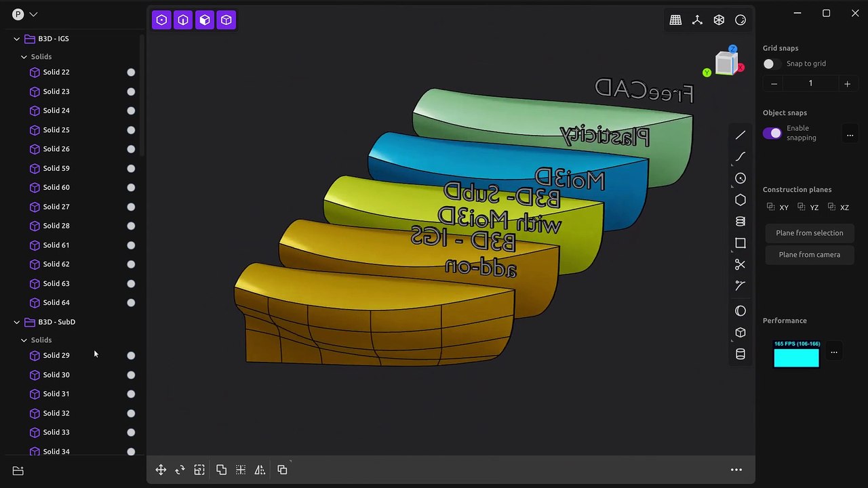Screen dimensions: 868x488
Task: Click the cyan FPS performance graph
Action: point(797,354)
